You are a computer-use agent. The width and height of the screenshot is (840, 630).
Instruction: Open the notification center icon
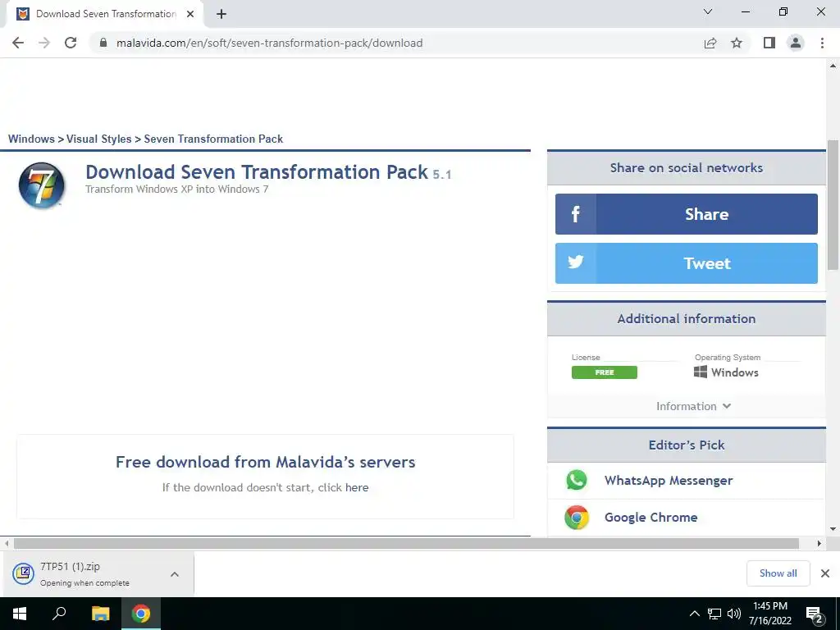coord(815,614)
